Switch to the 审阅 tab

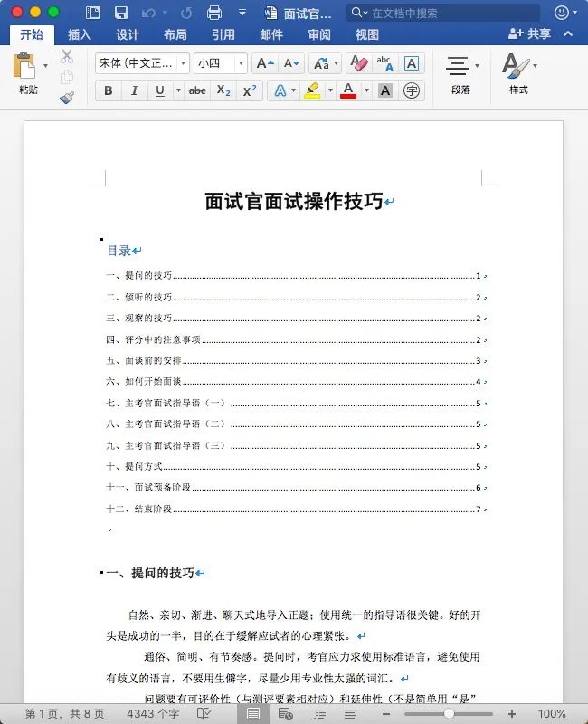click(x=319, y=34)
